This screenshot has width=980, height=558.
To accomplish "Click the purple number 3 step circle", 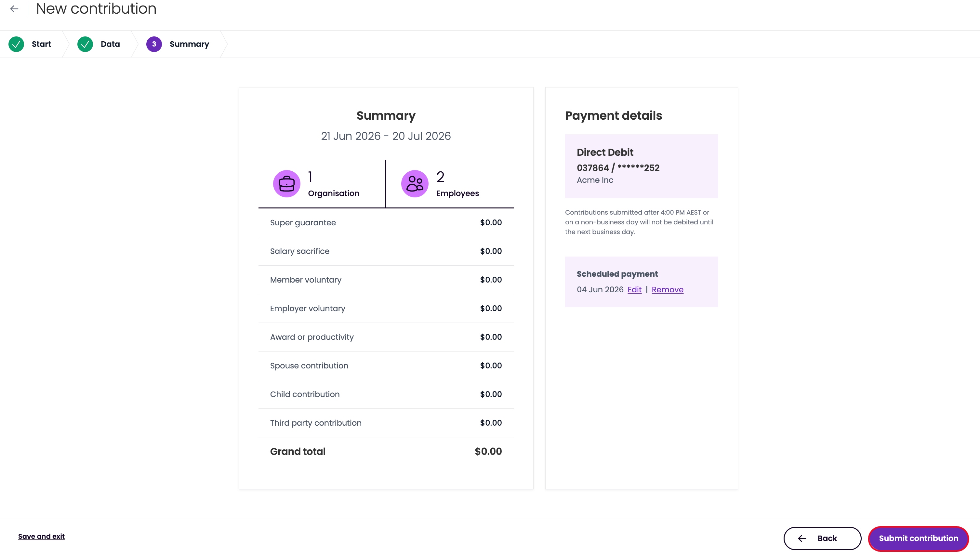I will [x=154, y=44].
